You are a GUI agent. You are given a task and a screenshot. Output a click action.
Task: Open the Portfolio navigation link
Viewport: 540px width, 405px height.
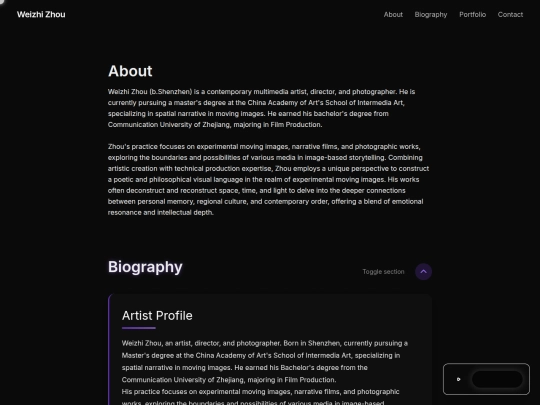click(x=472, y=14)
